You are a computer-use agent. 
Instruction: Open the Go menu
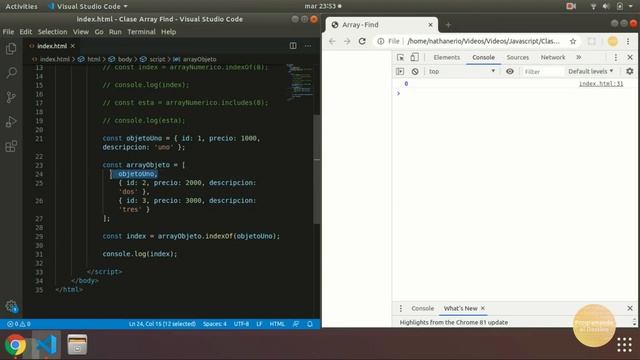[x=99, y=32]
